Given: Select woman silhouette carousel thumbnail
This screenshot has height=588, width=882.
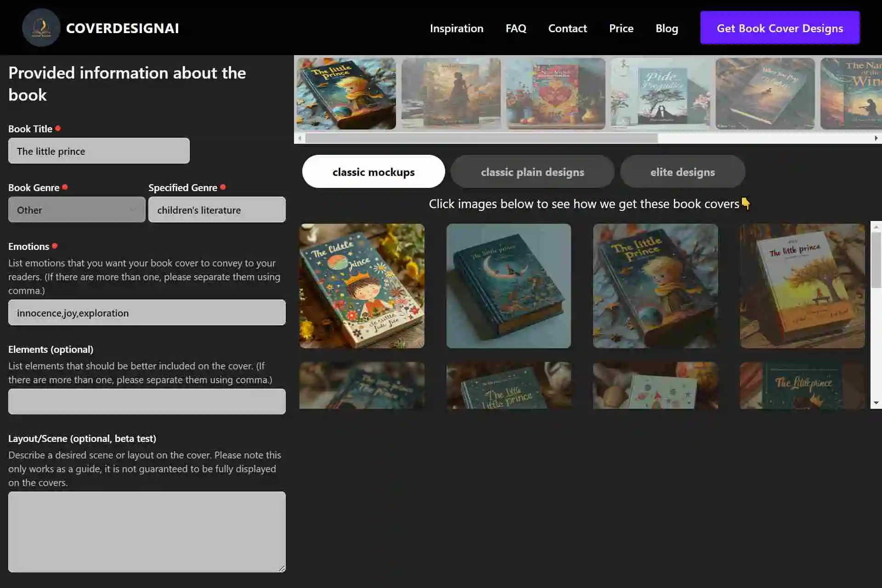Looking at the screenshot, I should (x=451, y=94).
